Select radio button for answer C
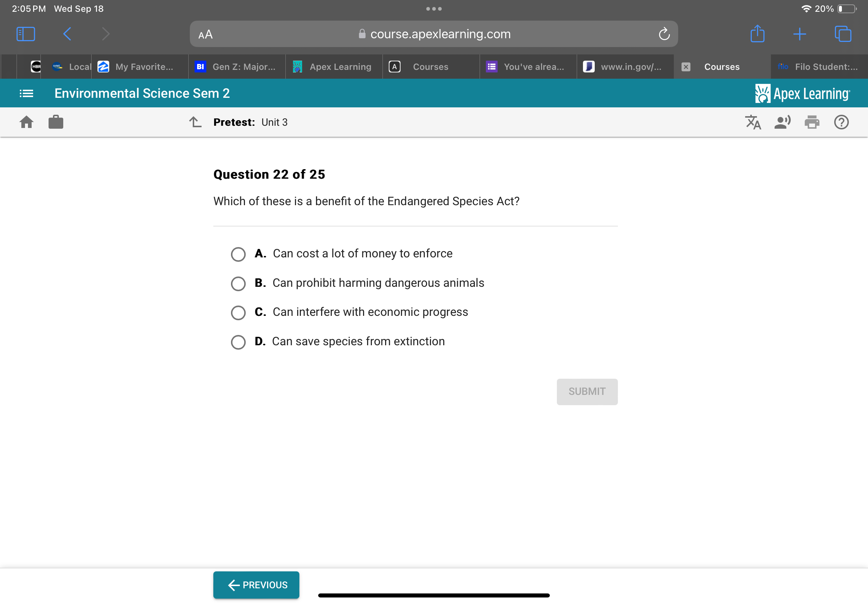The width and height of the screenshot is (868, 603). (238, 313)
